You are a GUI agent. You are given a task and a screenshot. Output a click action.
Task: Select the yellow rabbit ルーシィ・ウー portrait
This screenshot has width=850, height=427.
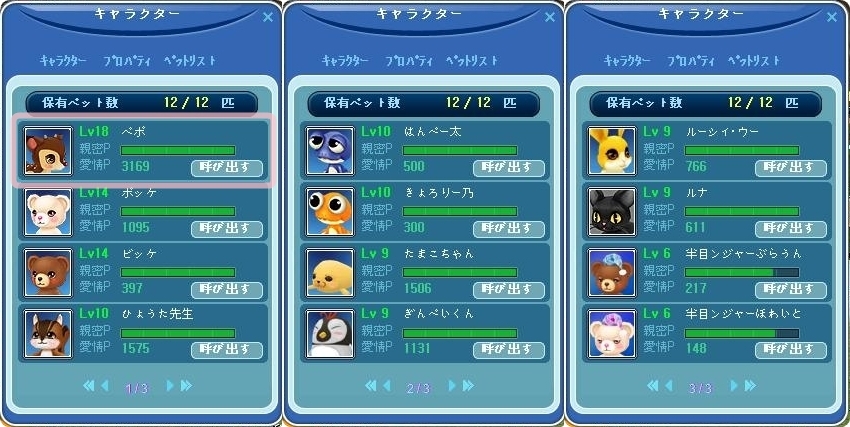click(x=612, y=151)
